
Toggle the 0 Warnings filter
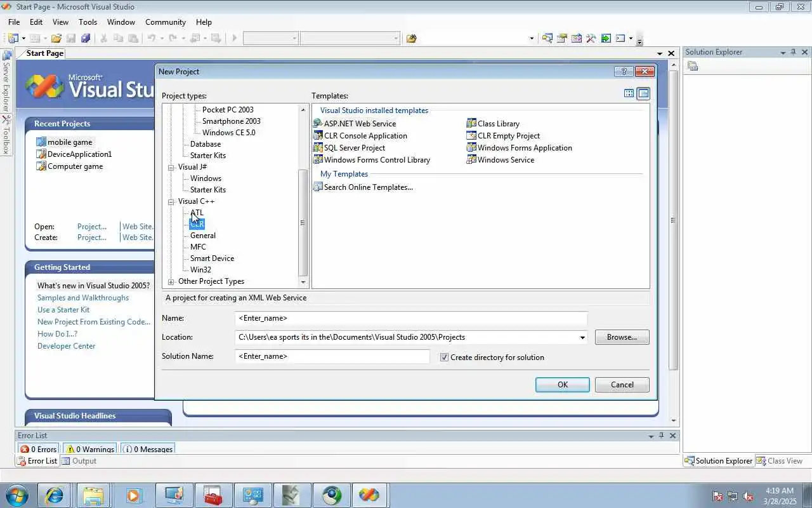(89, 449)
